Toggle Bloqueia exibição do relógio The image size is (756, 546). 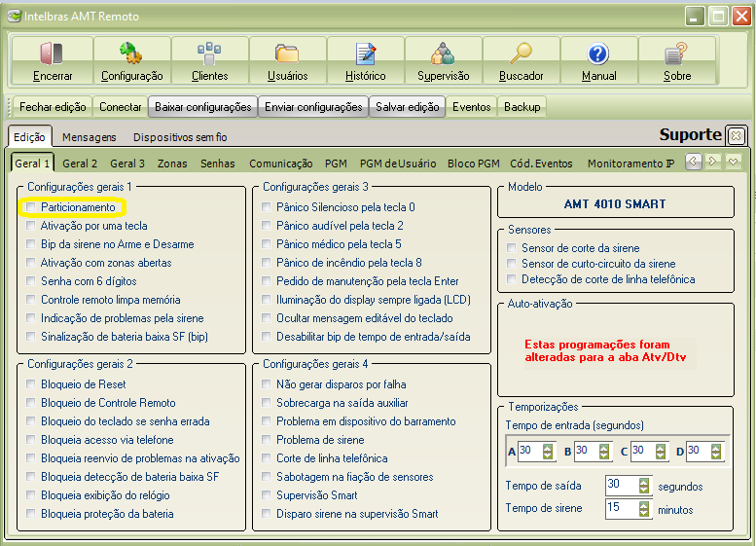point(31,494)
